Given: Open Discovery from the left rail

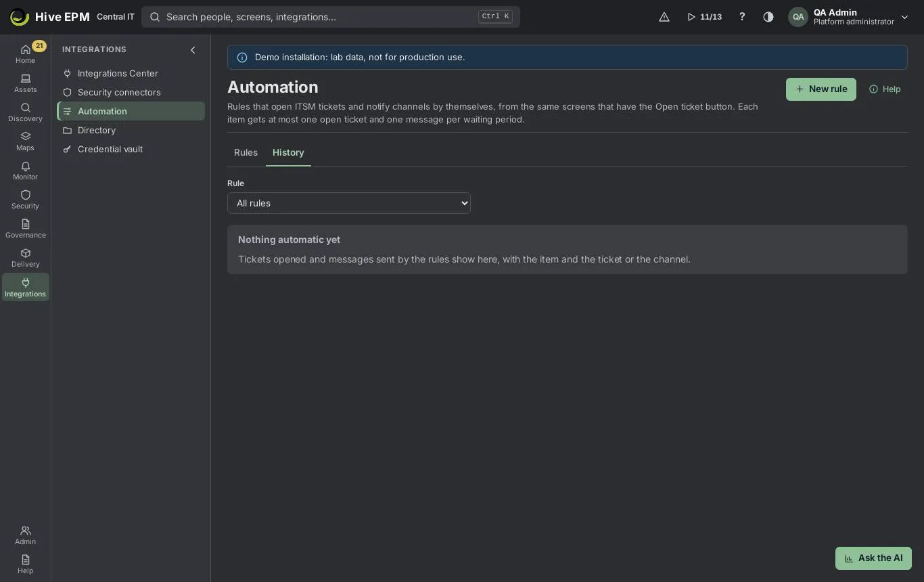Looking at the screenshot, I should 25,112.
